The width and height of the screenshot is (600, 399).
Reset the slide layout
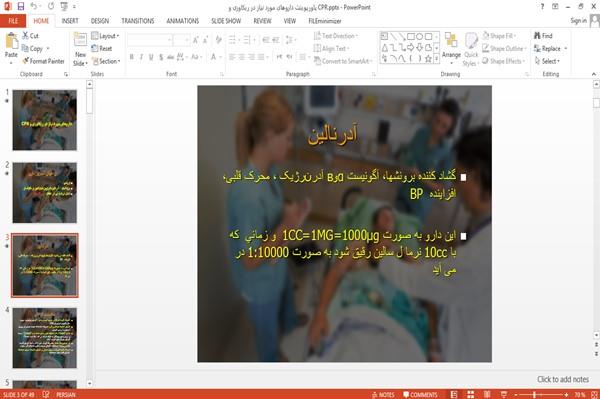(102, 49)
